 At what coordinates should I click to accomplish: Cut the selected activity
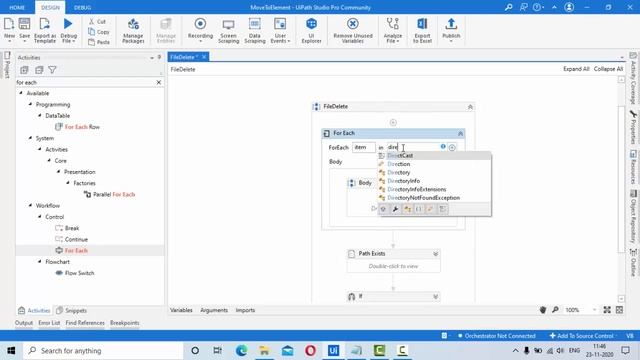click(x=98, y=21)
